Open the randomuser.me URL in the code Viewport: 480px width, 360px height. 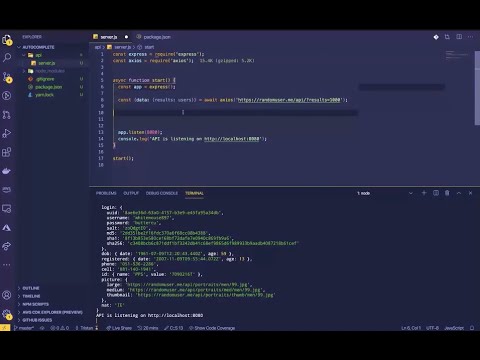click(x=289, y=100)
